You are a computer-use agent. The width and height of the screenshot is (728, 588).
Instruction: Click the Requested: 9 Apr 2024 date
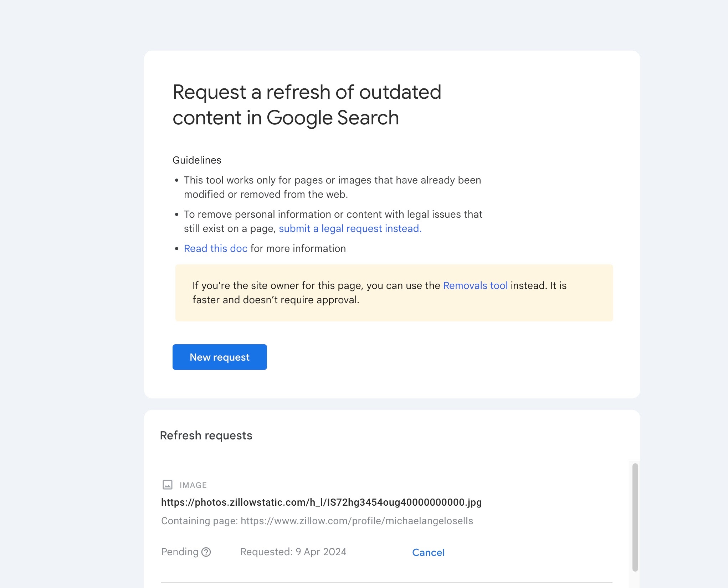coord(293,552)
